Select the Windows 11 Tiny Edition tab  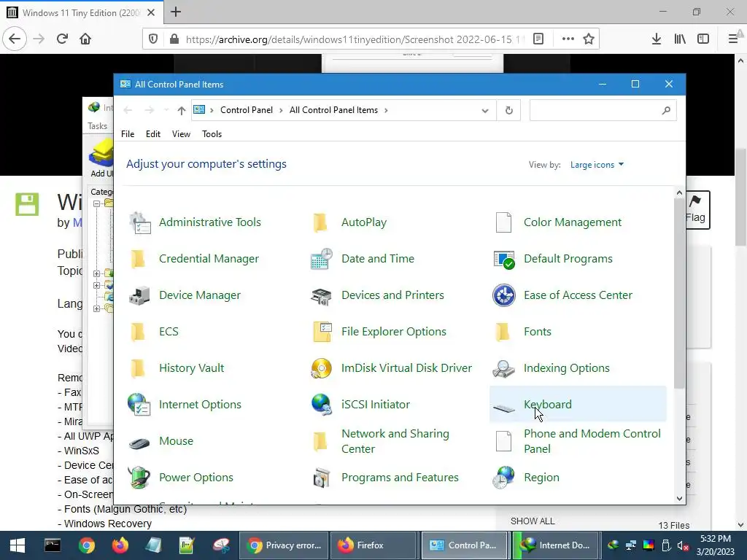[x=81, y=12]
